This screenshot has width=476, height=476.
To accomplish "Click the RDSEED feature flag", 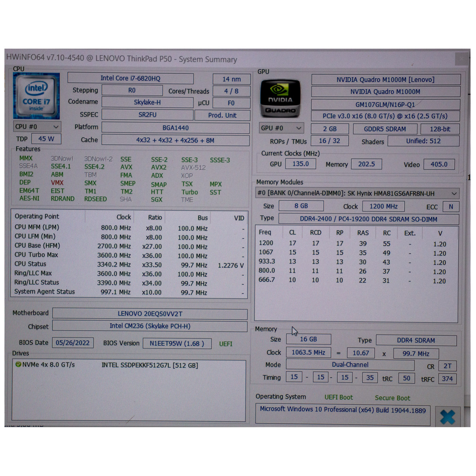I will tap(96, 199).
